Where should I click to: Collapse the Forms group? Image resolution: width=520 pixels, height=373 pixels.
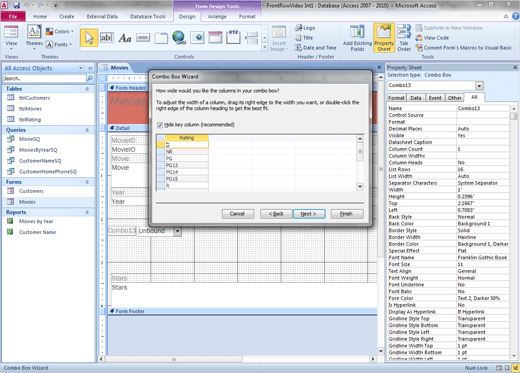point(87,182)
